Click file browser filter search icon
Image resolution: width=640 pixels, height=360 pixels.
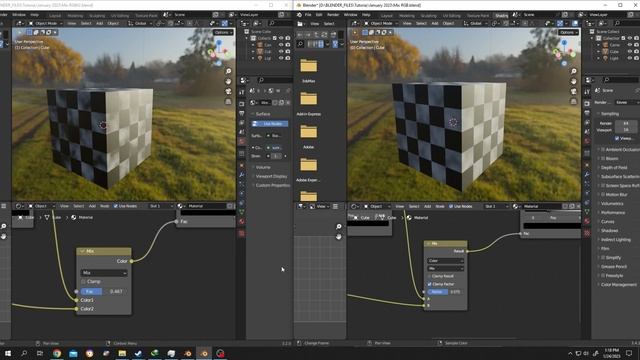300,44
